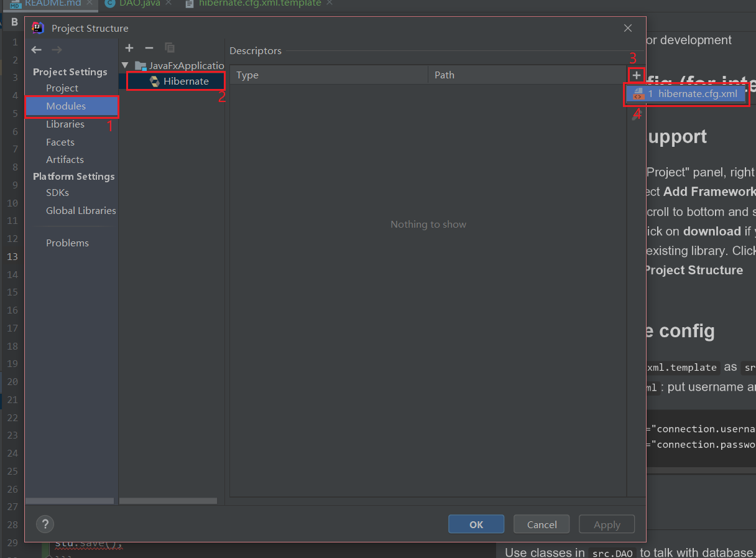Add a new module with the plus icon
The image size is (756, 558).
(x=129, y=48)
